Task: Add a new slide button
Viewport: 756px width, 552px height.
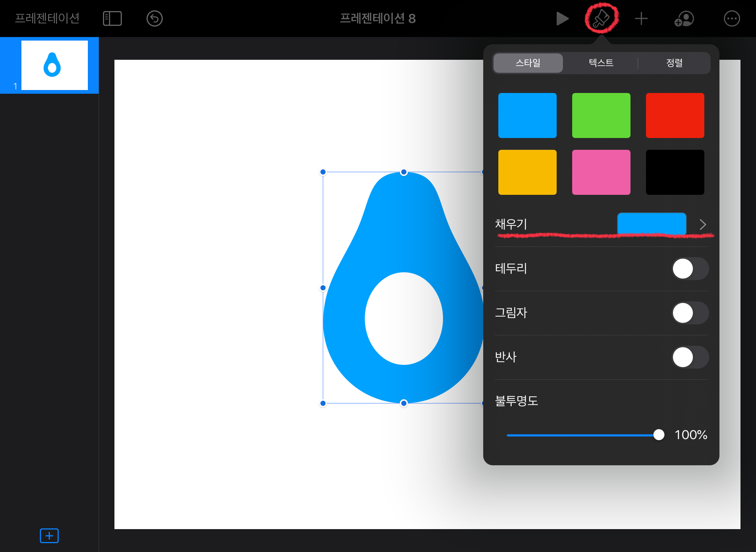Action: (x=49, y=535)
